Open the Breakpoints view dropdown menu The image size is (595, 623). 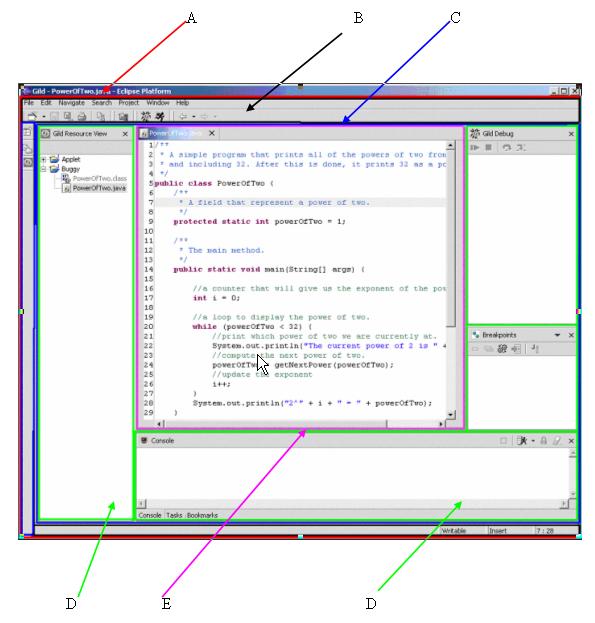click(557, 335)
